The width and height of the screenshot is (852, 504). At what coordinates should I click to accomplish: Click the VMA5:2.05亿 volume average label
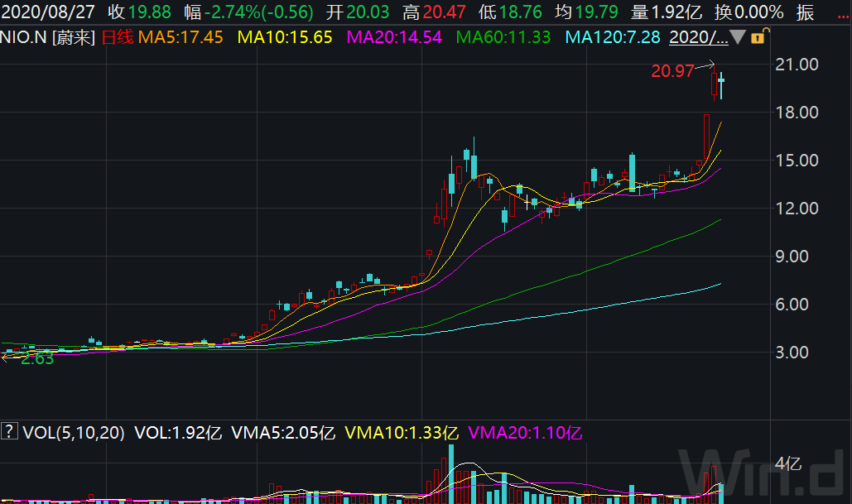point(283,433)
